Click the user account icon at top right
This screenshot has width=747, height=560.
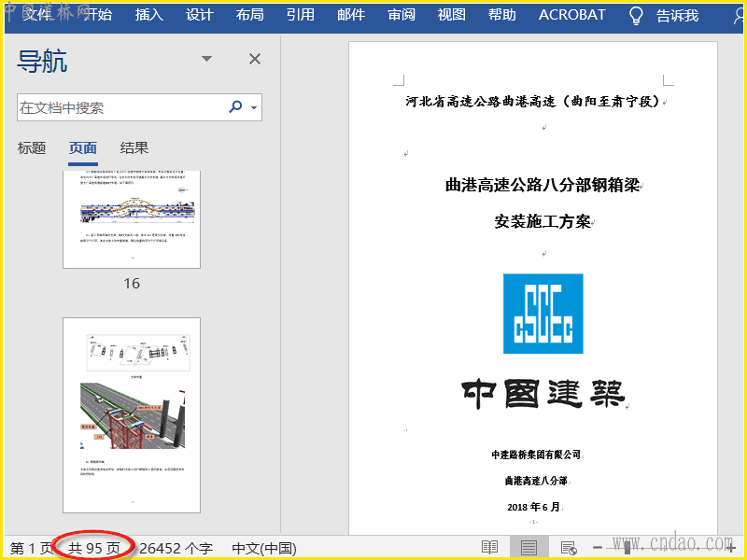[x=739, y=16]
